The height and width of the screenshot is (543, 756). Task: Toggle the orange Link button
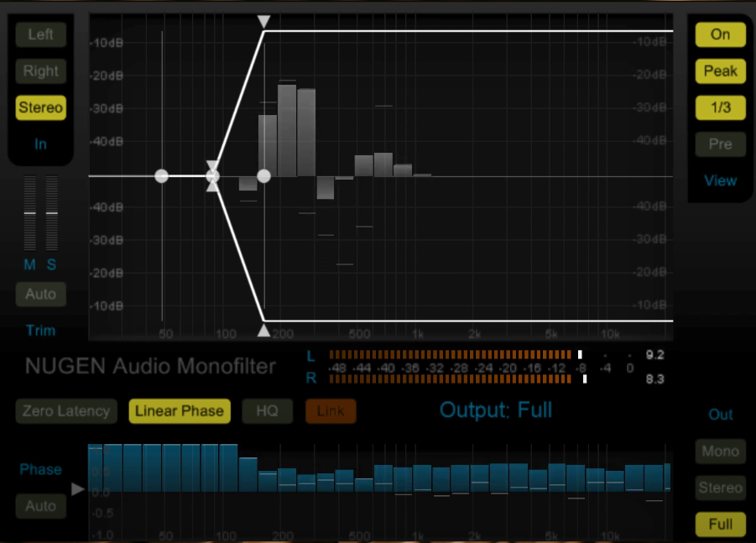tap(331, 411)
